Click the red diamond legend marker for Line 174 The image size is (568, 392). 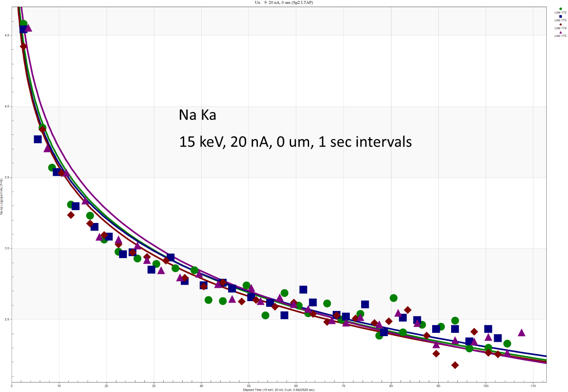click(x=560, y=24)
